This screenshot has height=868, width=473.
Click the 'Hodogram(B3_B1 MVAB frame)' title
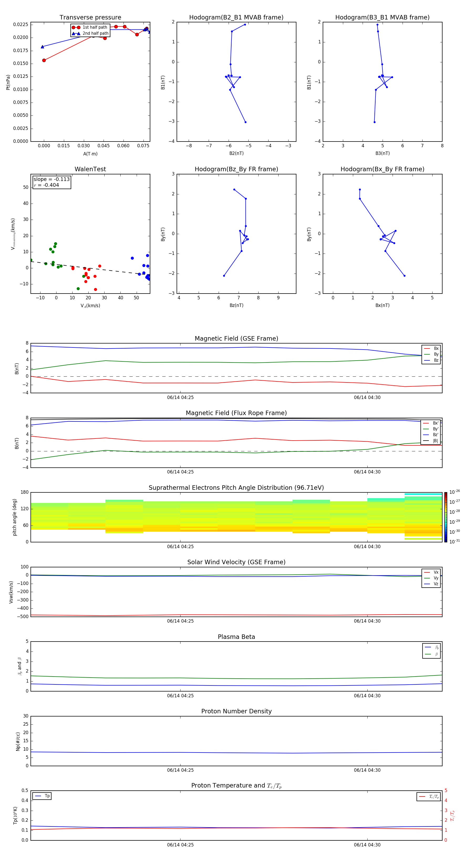pyautogui.click(x=382, y=18)
